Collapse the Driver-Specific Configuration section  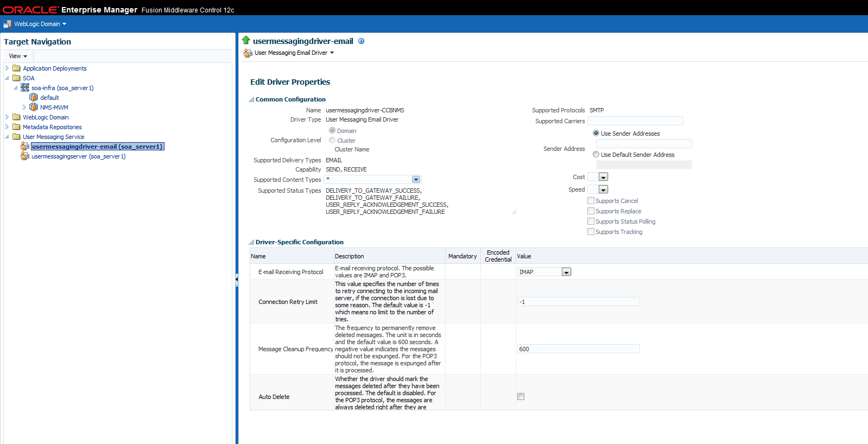click(x=251, y=242)
